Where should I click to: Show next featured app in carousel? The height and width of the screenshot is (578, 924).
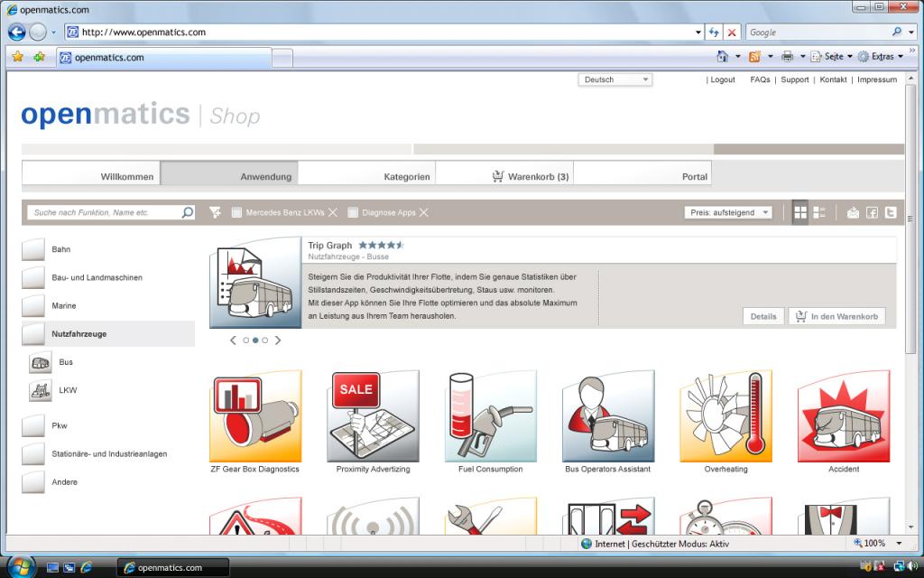[x=278, y=340]
